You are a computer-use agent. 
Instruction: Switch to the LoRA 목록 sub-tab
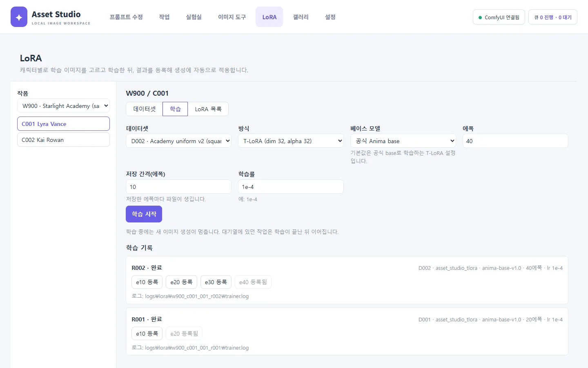[208, 109]
